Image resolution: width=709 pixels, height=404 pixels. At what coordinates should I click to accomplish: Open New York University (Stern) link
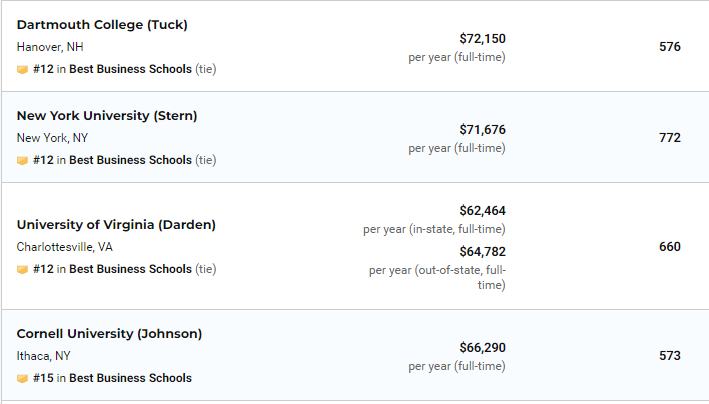click(107, 115)
